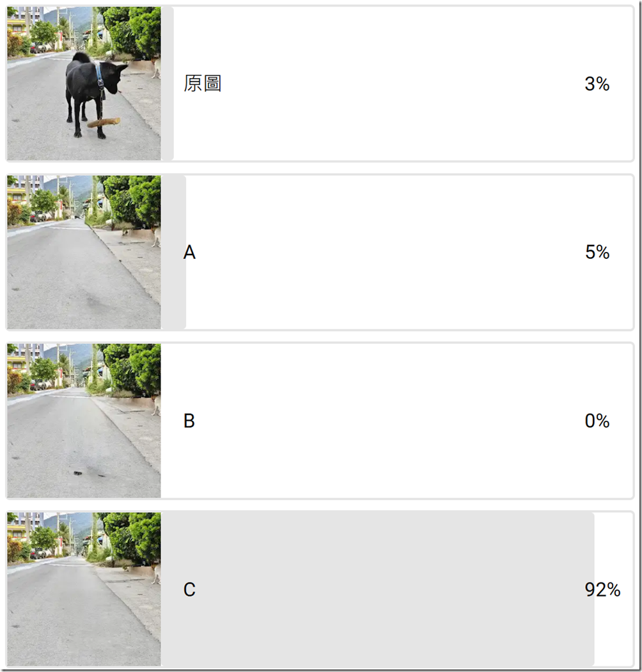This screenshot has width=642, height=672.
Task: Click the 0% vote percentage
Action: [x=597, y=421]
